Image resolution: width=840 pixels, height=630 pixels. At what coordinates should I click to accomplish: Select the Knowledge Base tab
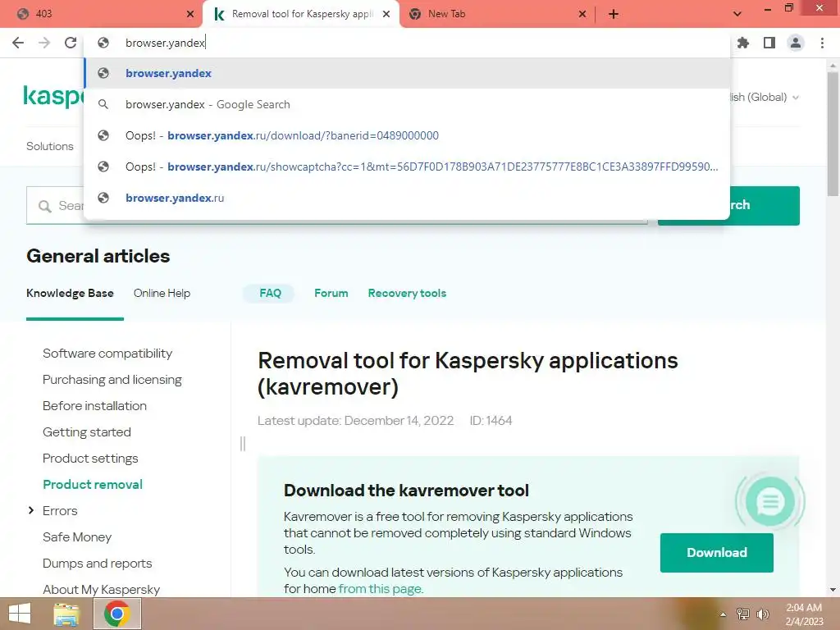coord(71,293)
